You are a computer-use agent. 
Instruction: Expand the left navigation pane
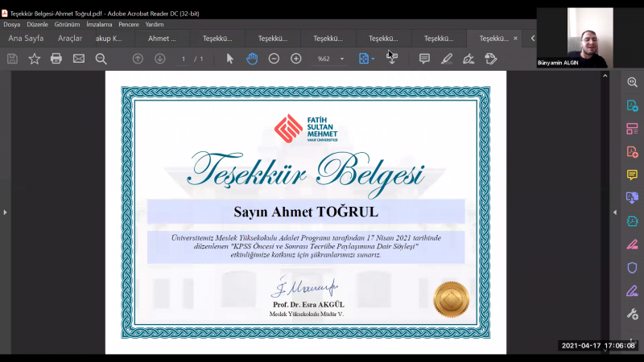pos(5,212)
